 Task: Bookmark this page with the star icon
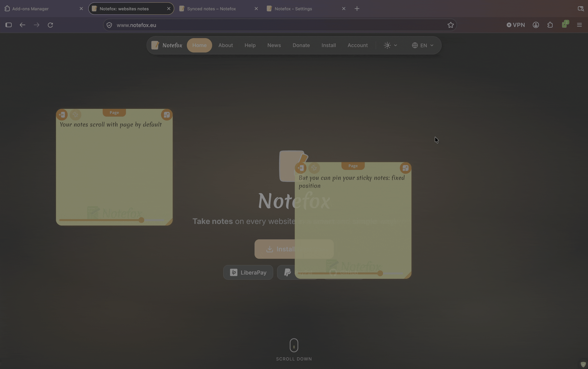pos(451,25)
